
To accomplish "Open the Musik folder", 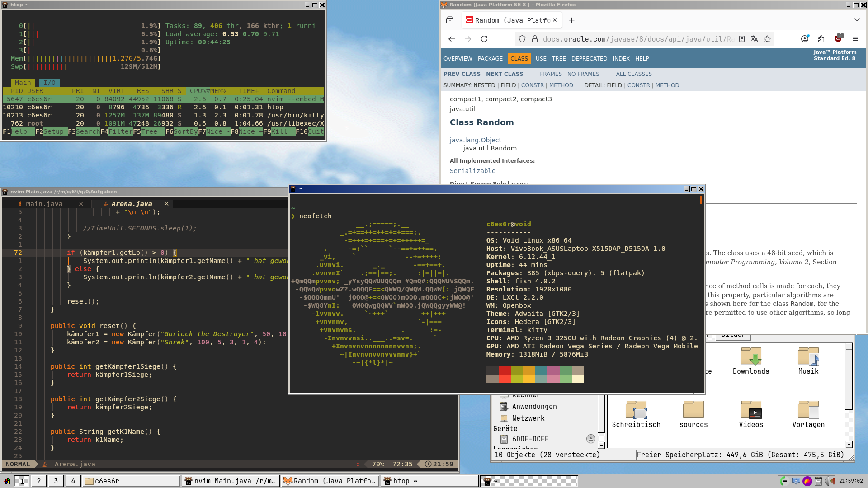I will coord(808,361).
